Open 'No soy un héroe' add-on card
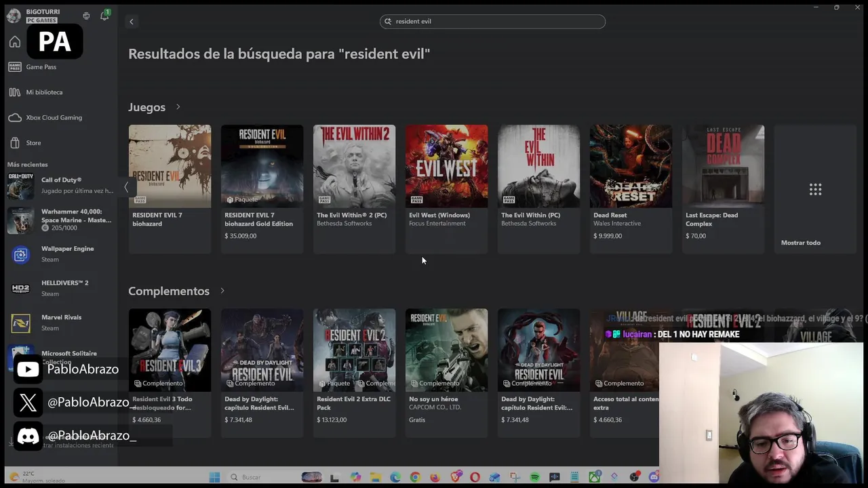This screenshot has width=868, height=488. click(446, 373)
